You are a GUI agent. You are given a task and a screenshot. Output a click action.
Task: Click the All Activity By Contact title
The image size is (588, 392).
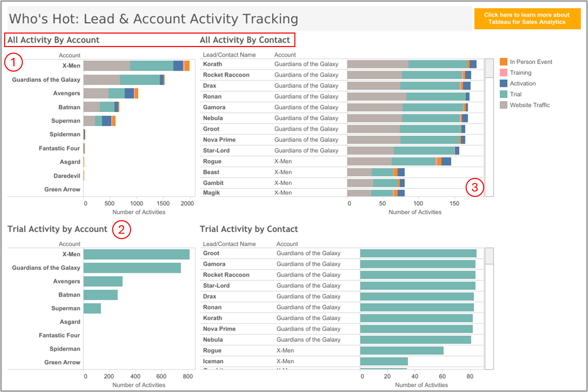pyautogui.click(x=245, y=40)
